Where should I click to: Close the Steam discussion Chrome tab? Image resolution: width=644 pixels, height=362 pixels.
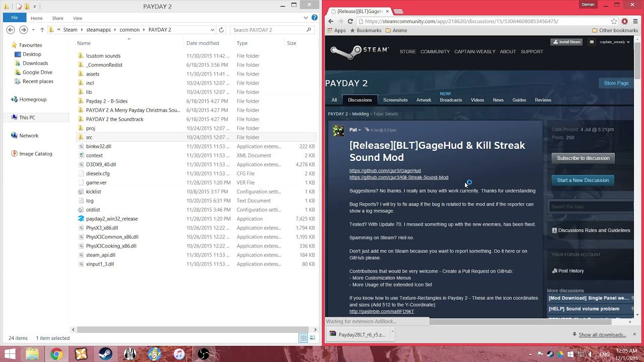(387, 11)
